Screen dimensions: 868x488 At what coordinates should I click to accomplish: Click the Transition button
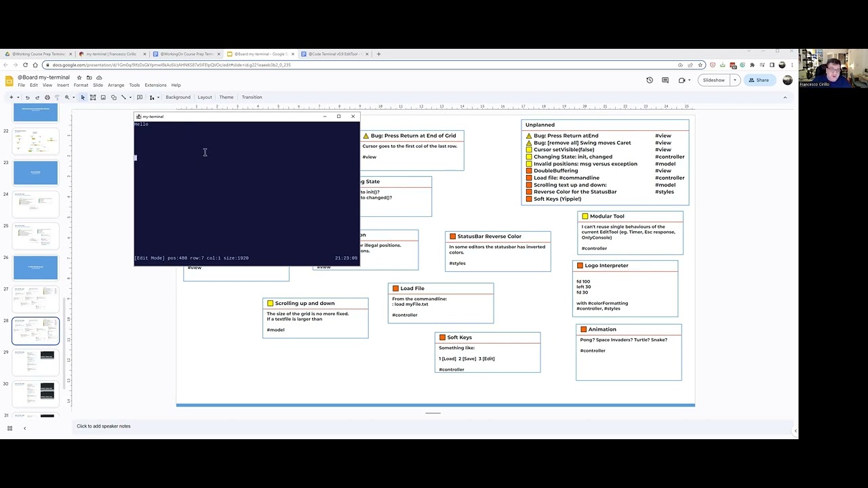(x=252, y=97)
